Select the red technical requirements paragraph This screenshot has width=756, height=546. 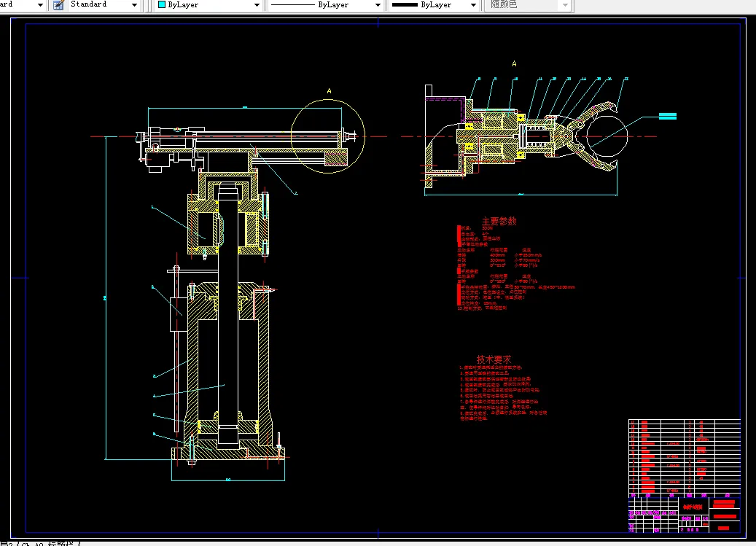[503, 393]
